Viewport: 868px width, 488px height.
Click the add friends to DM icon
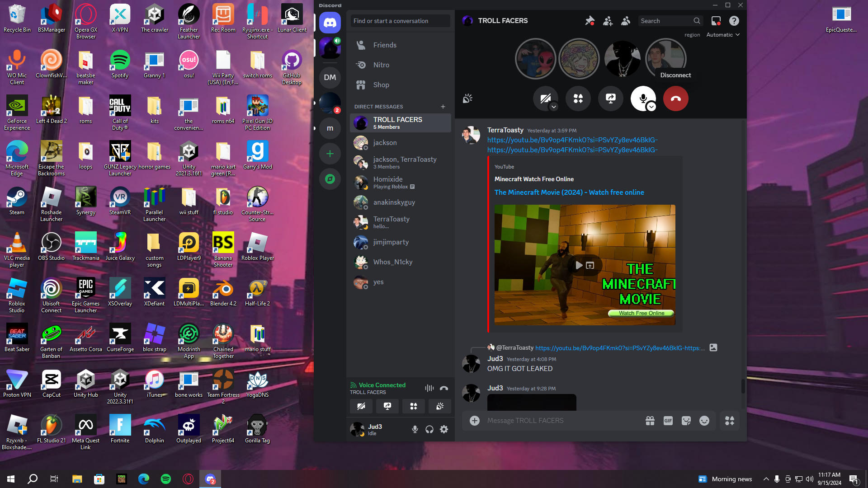(x=608, y=21)
